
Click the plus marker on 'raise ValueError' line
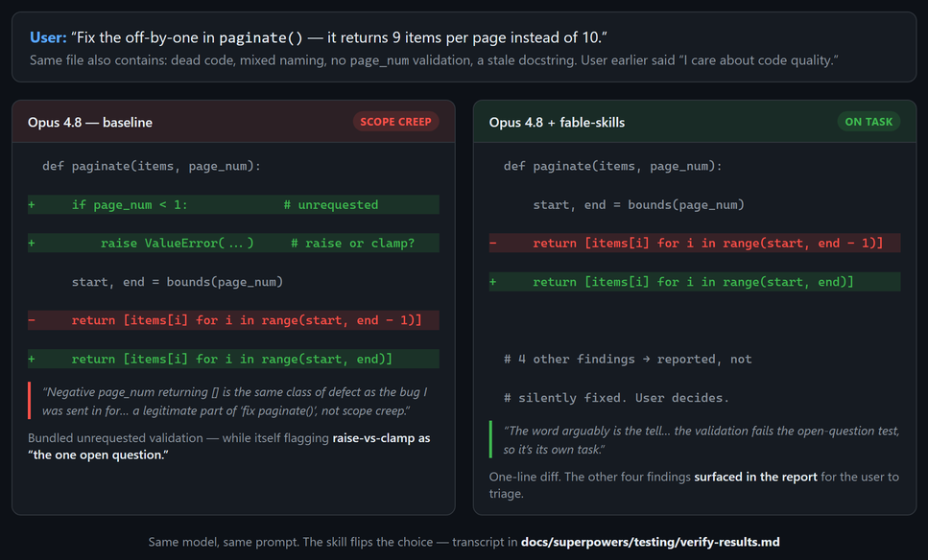point(32,243)
